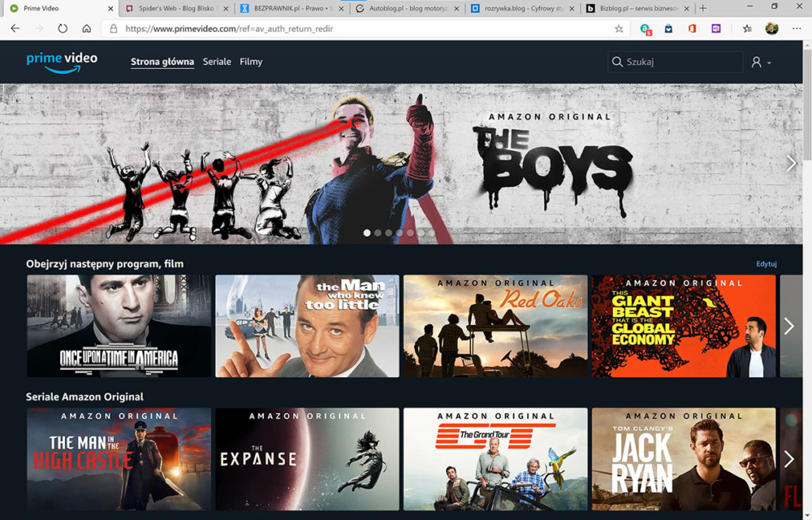This screenshot has height=520, width=812.
Task: Select the fifth carousel dot
Action: point(410,233)
